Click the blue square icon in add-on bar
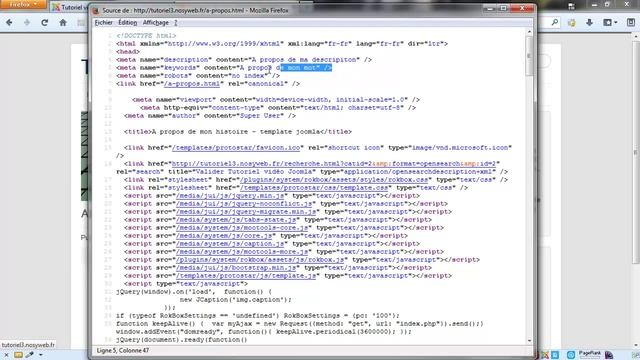640x360 pixels. click(x=555, y=355)
